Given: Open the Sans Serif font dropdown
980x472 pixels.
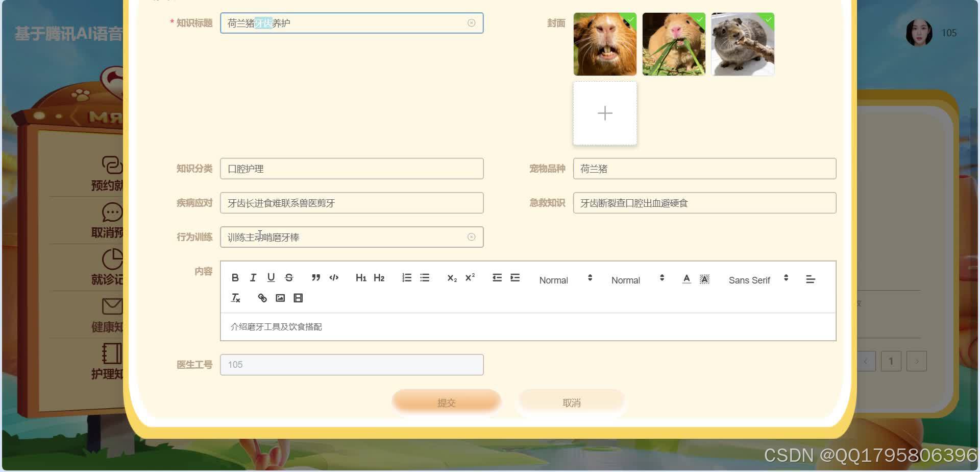Looking at the screenshot, I should point(758,279).
